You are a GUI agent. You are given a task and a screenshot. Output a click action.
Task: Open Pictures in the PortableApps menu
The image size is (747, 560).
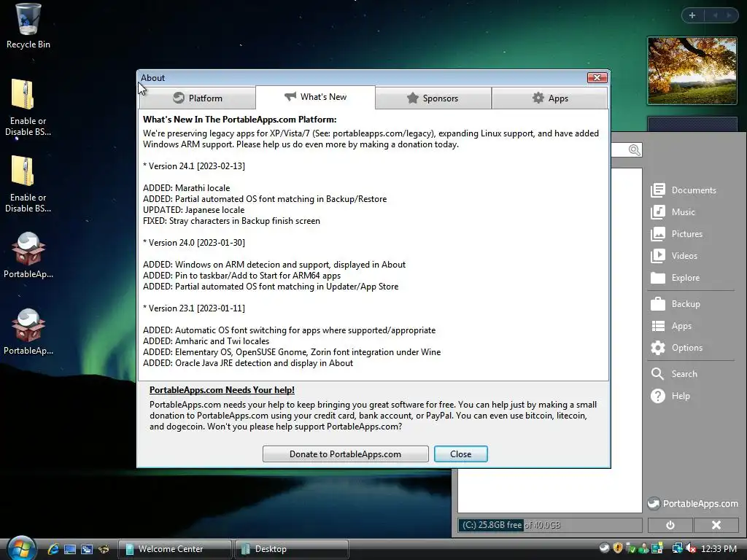tap(676, 234)
